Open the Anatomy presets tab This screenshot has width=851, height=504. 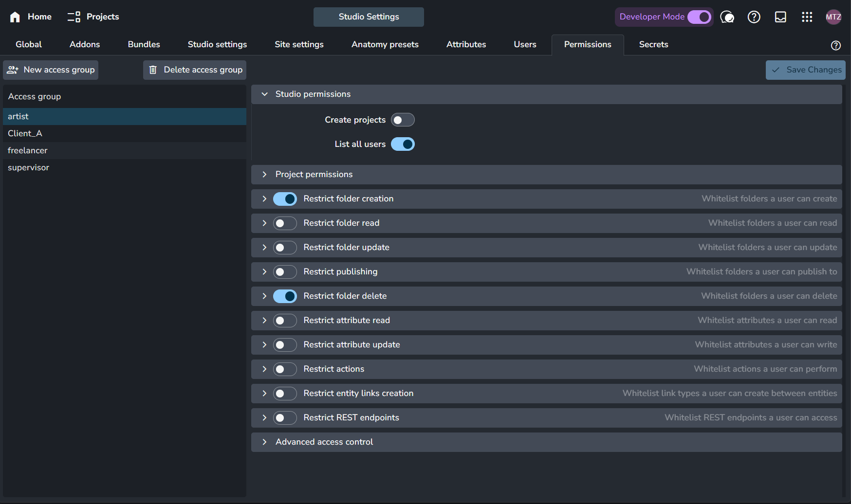click(x=385, y=44)
